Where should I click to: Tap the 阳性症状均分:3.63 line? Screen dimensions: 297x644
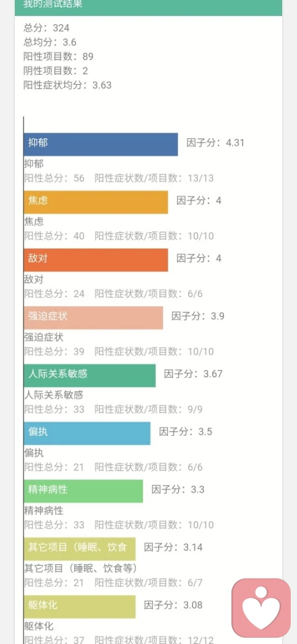[67, 85]
